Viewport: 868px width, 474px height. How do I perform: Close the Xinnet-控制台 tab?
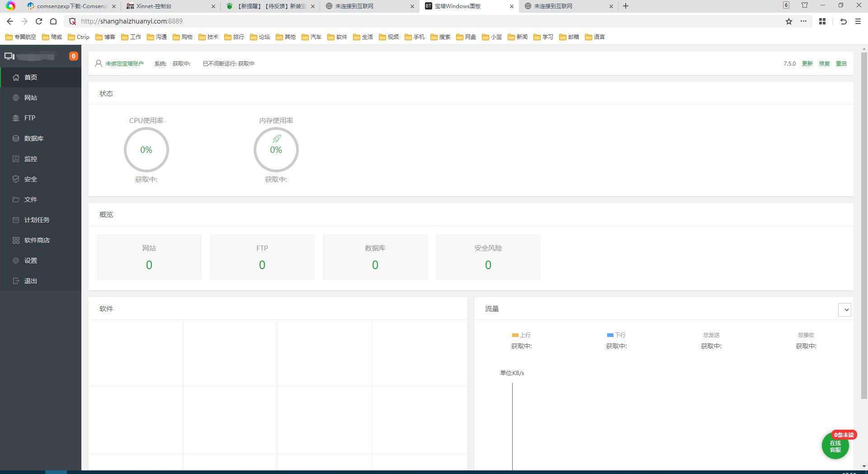click(x=213, y=6)
